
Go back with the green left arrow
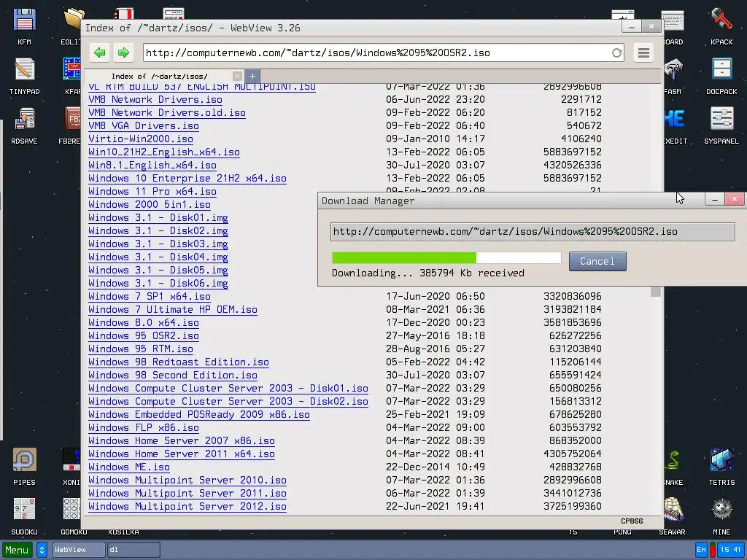[99, 52]
